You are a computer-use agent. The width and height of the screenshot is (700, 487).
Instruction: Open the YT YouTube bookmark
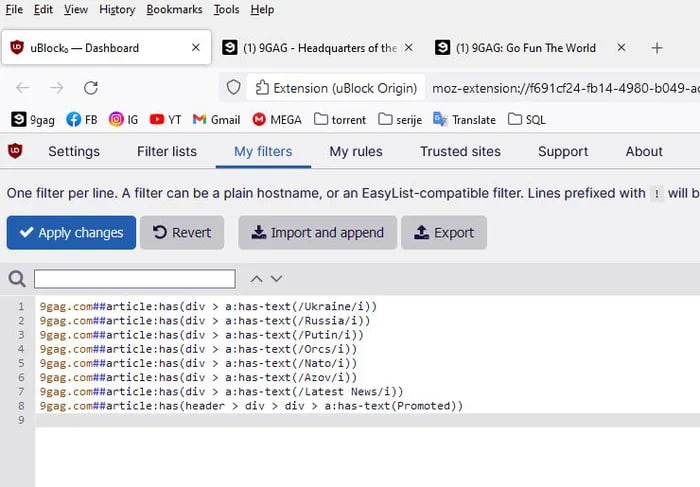pos(165,119)
